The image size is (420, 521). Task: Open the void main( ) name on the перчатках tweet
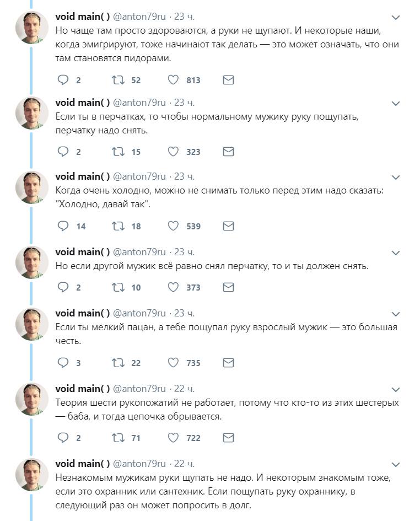(83, 103)
